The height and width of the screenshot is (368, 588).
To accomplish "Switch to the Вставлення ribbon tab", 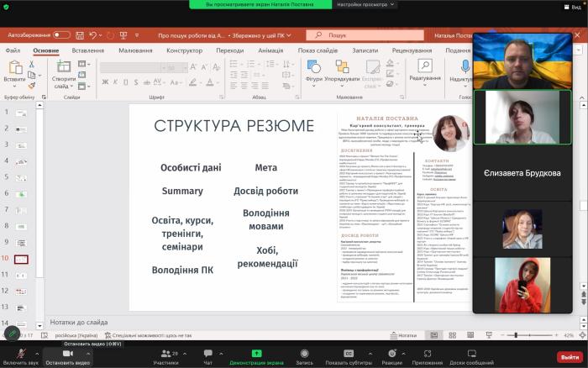I will point(88,50).
